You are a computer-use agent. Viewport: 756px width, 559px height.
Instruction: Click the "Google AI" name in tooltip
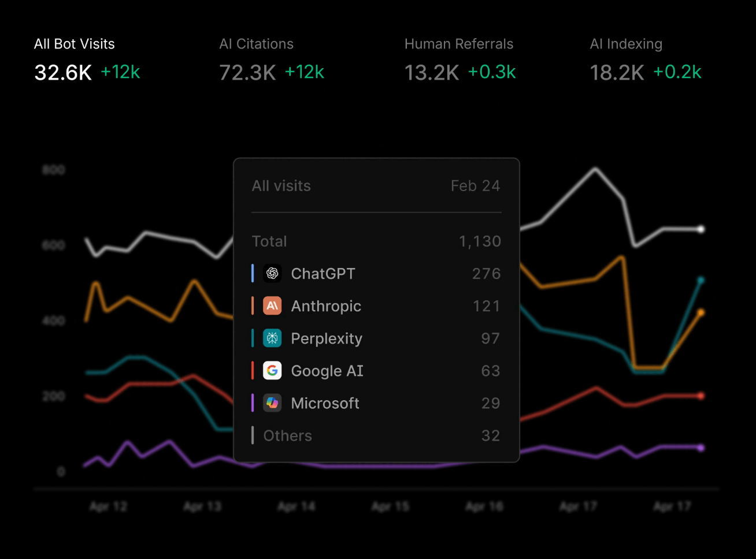click(x=327, y=371)
